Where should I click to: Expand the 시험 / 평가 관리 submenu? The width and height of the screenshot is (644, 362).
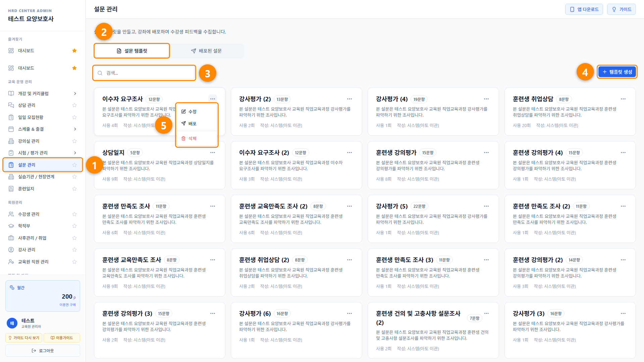[75, 153]
